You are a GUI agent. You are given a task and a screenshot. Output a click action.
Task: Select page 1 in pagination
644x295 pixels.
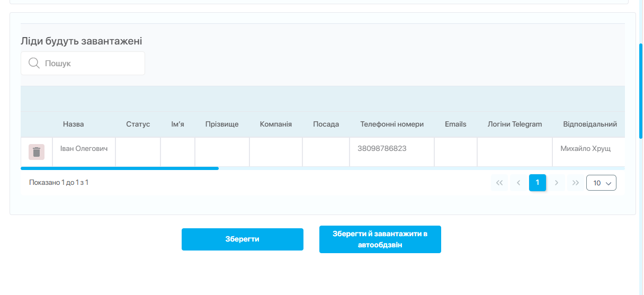[538, 183]
